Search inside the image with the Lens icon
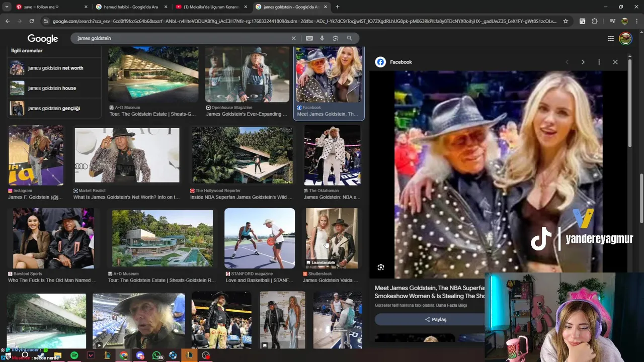 pos(381,267)
